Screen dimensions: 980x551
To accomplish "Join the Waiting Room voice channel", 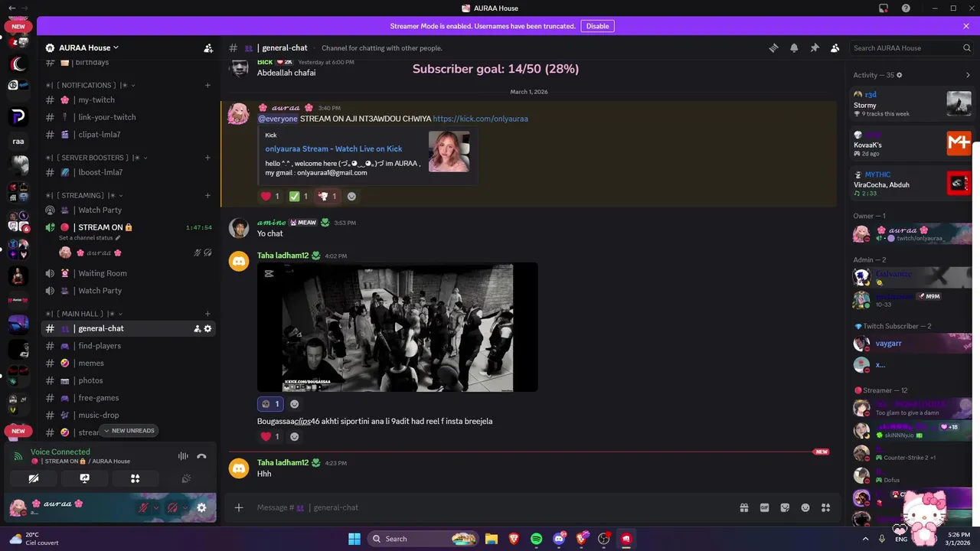I will click(x=128, y=273).
